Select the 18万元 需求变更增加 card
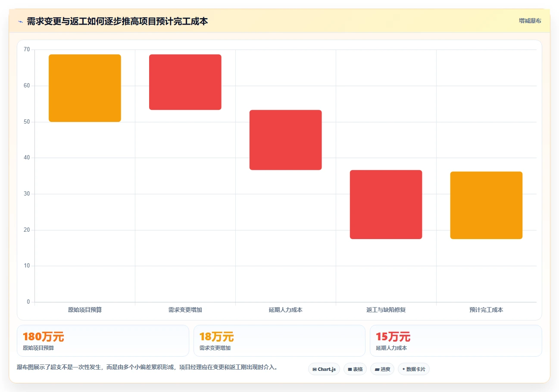 pos(279,341)
